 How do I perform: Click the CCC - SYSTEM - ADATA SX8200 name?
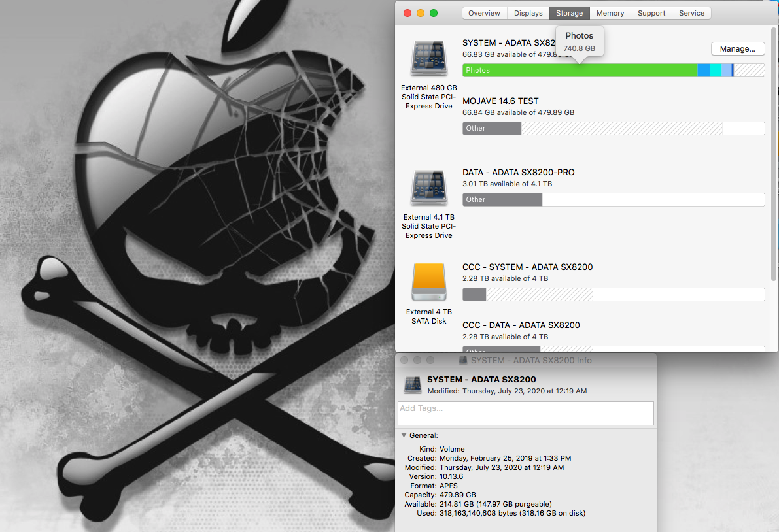point(528,267)
